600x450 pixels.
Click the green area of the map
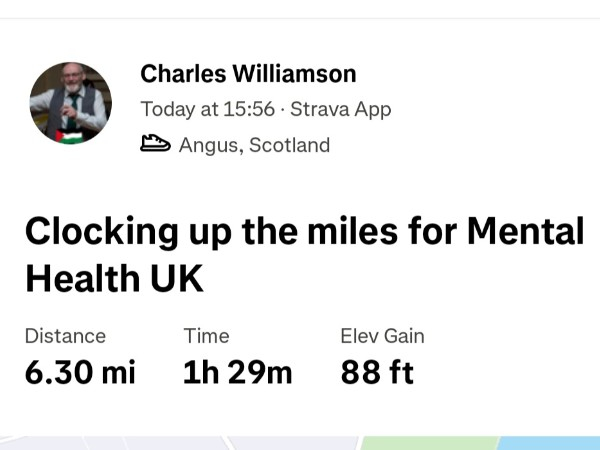pos(428,443)
